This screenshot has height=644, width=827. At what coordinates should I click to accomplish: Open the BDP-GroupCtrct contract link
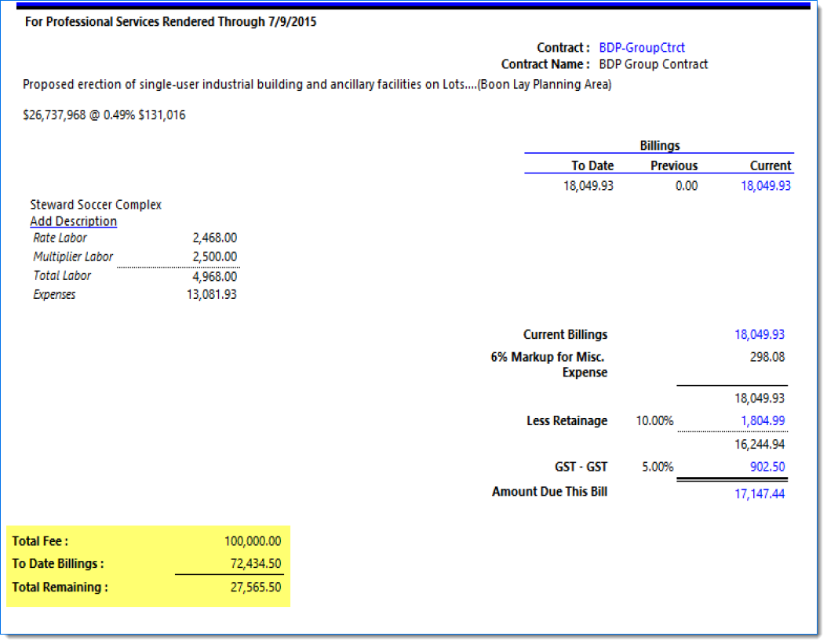tap(641, 48)
